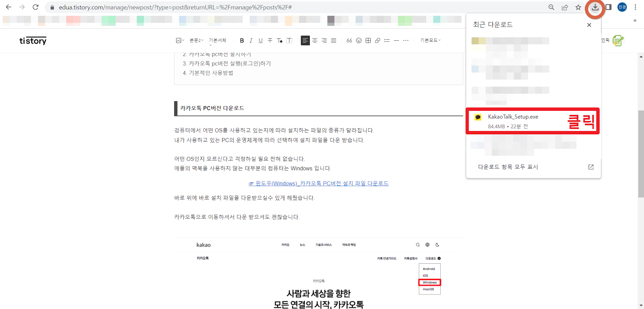Expand the 본문2 paragraph style dropdown
The height and width of the screenshot is (309, 644).
coord(197,40)
